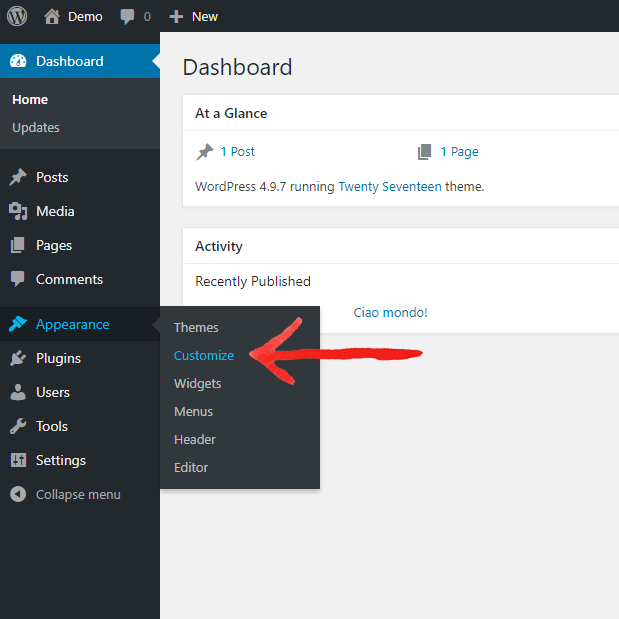Screen dimensions: 619x619
Task: Click the Comments speech bubble sidebar icon
Action: coord(18,279)
